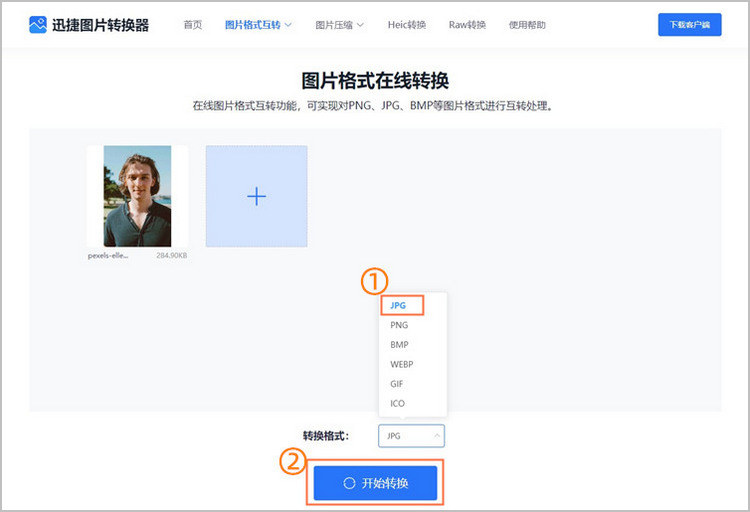Choose BMP from the format list
Image resolution: width=750 pixels, height=512 pixels.
pyautogui.click(x=399, y=345)
